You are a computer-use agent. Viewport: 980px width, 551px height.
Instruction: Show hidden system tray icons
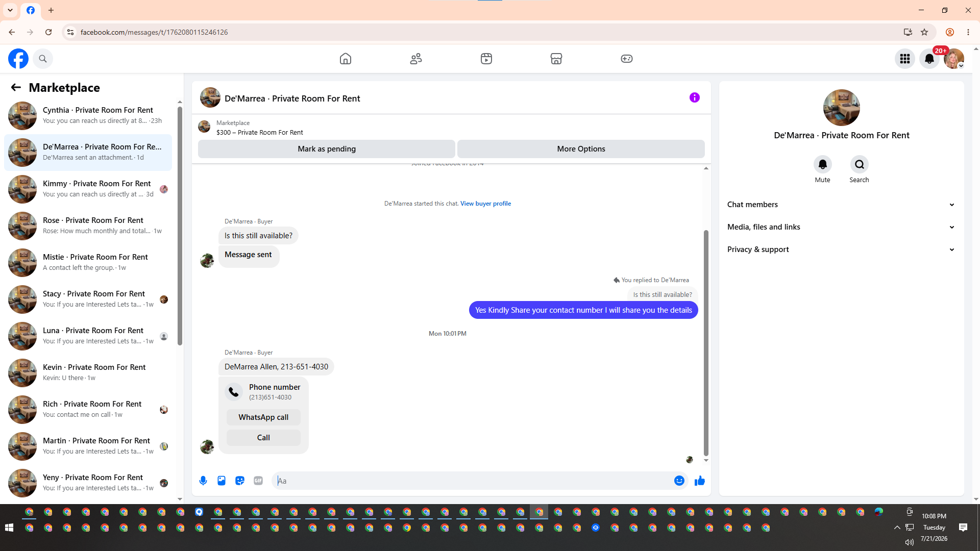coord(897,528)
